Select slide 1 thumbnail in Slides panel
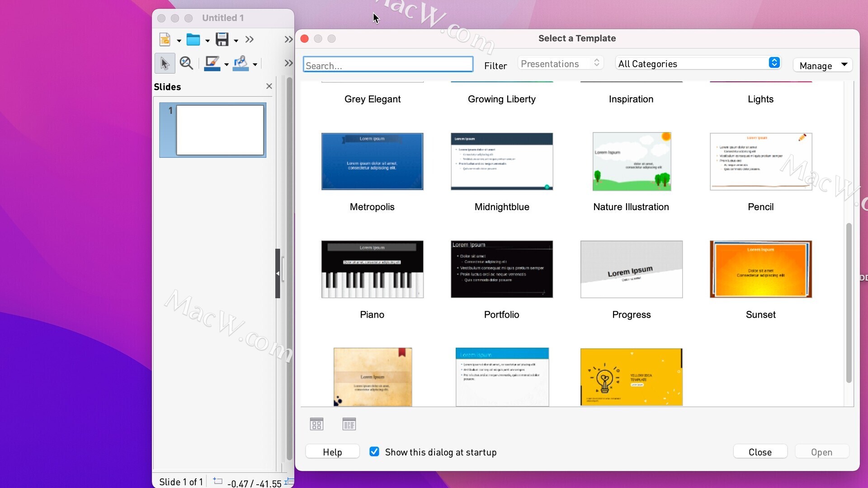Image resolution: width=868 pixels, height=488 pixels. (213, 130)
